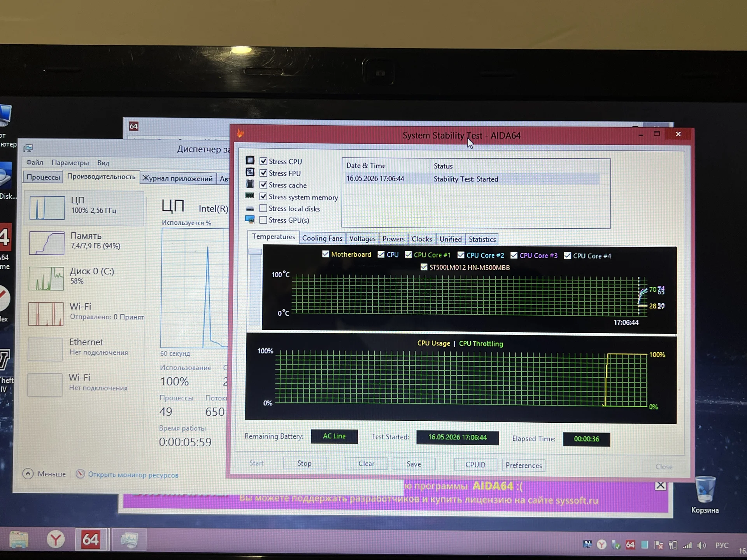Toggle the ST500LM012 HN-M500MBB disk checkbox

424,267
